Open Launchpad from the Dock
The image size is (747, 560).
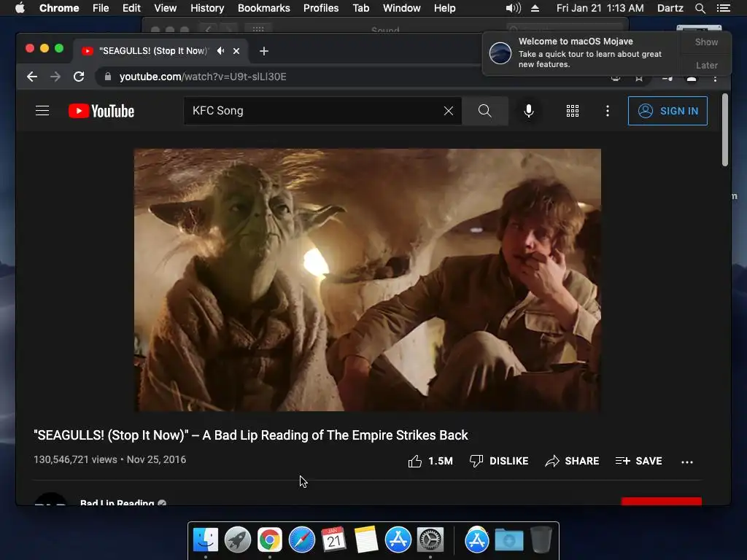coord(238,540)
